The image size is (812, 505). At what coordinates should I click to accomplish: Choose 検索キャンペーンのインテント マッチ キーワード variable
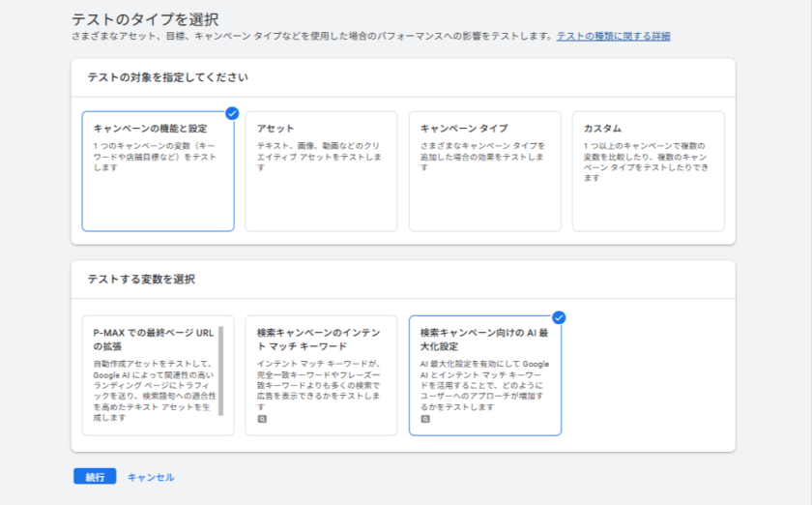[x=321, y=375]
